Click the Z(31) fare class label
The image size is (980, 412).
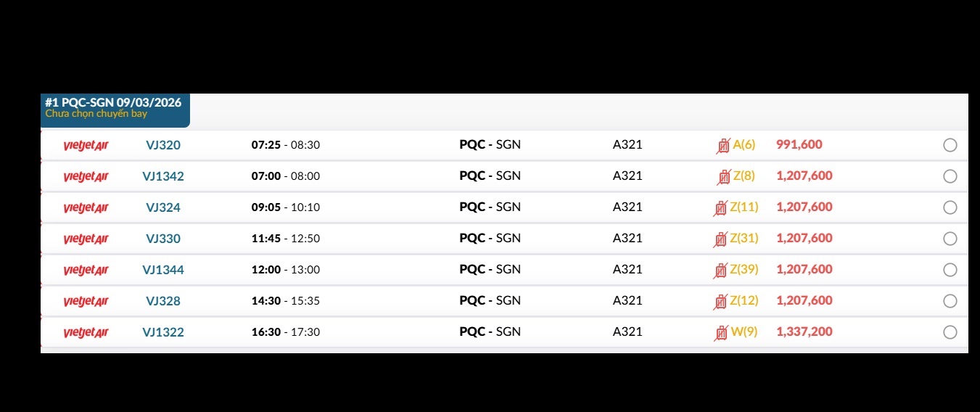[x=744, y=238]
